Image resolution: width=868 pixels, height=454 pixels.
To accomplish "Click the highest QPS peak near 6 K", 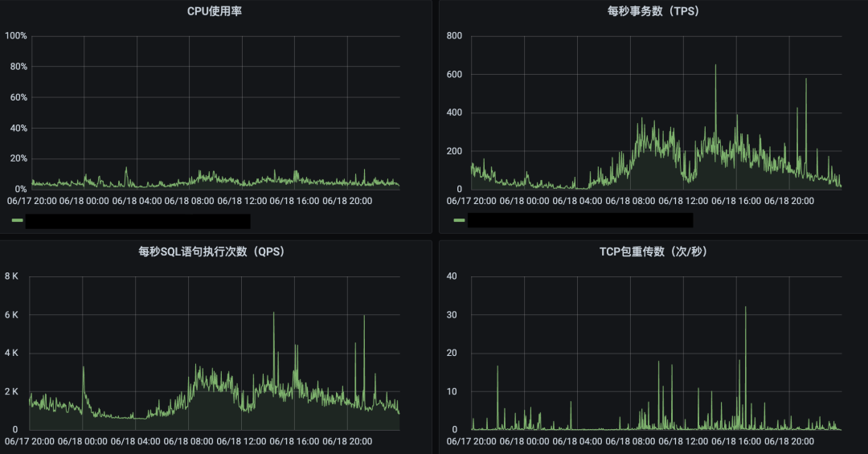I will [x=273, y=314].
